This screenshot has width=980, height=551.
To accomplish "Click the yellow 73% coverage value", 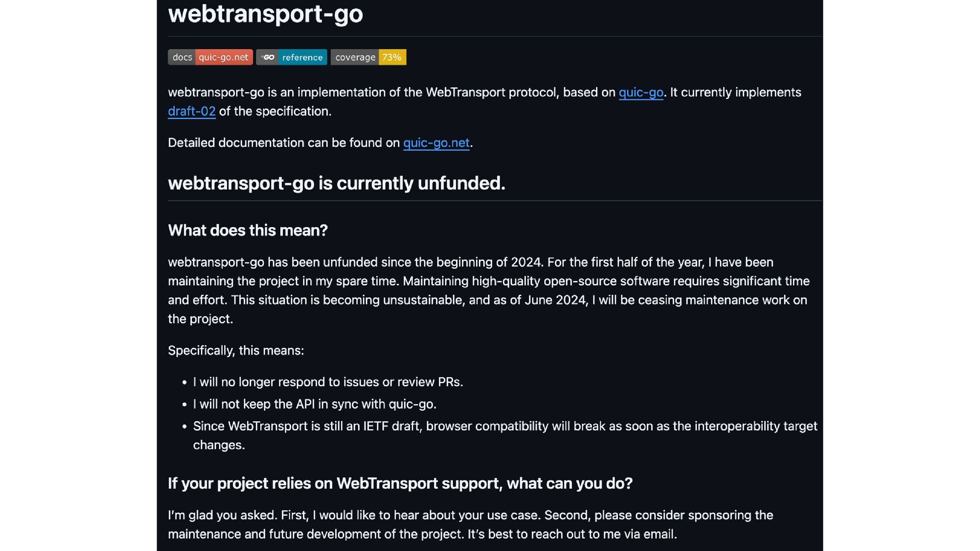I will [x=391, y=57].
